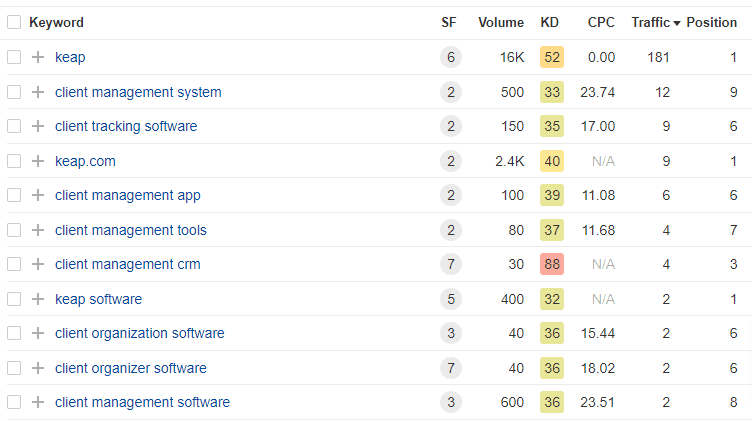Check the box for 'keap' row
The height and width of the screenshot is (421, 752).
(x=14, y=57)
